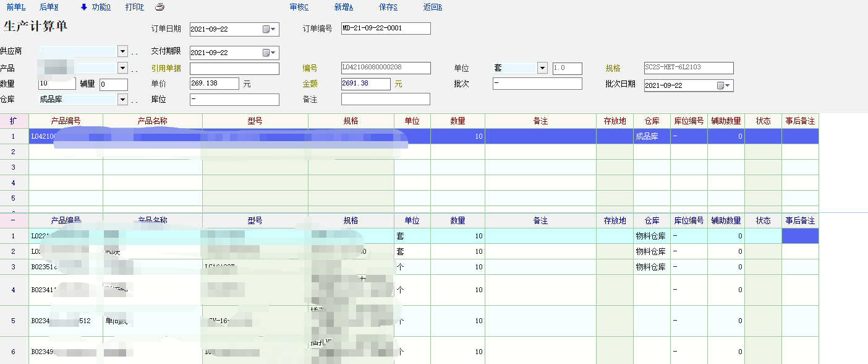The image size is (868, 364).
Task: Click the ellipsis lookup beside 供应商
Action: click(134, 53)
